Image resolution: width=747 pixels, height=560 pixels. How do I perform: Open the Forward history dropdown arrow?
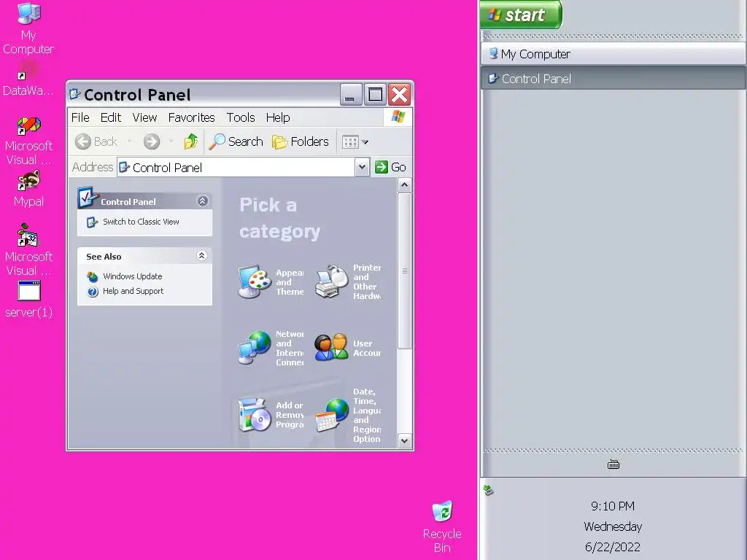(171, 141)
